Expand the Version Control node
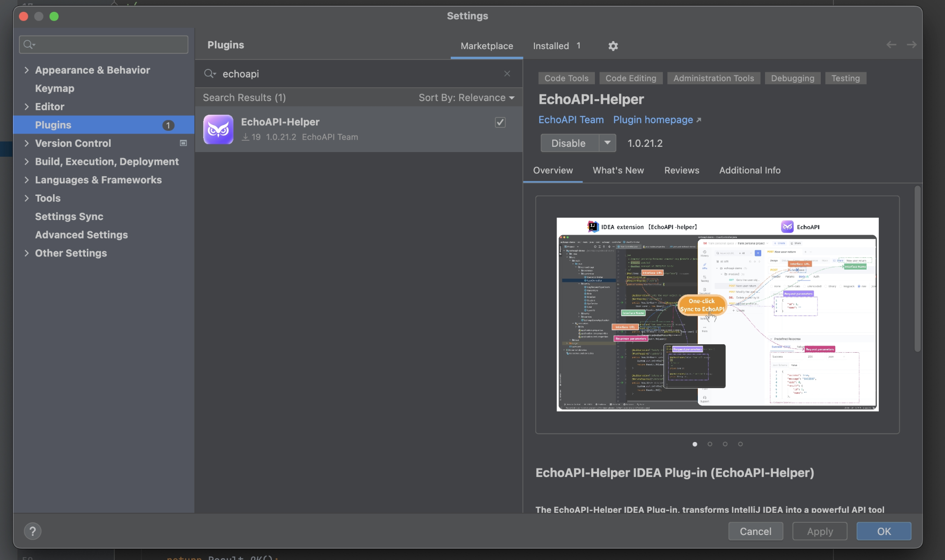Image resolution: width=945 pixels, height=560 pixels. tap(26, 143)
